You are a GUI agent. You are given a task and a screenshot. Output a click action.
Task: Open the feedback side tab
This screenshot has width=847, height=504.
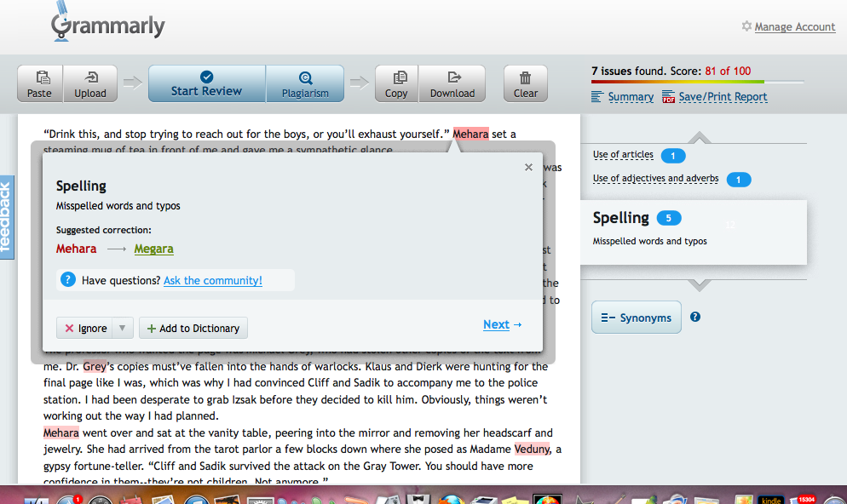coord(7,217)
